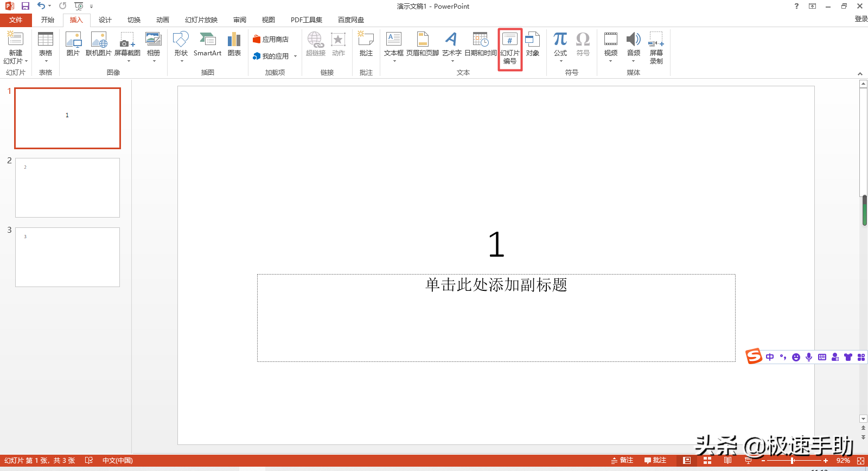Viewport: 868px width, 471px height.
Task: Click the Sogou microphone voice input icon
Action: [809, 357]
